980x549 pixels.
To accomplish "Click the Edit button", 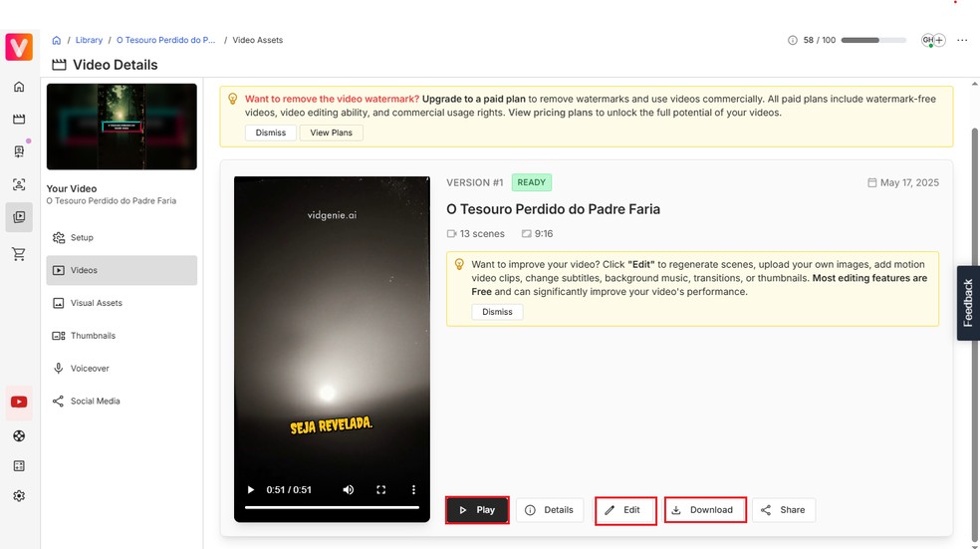I will (625, 510).
